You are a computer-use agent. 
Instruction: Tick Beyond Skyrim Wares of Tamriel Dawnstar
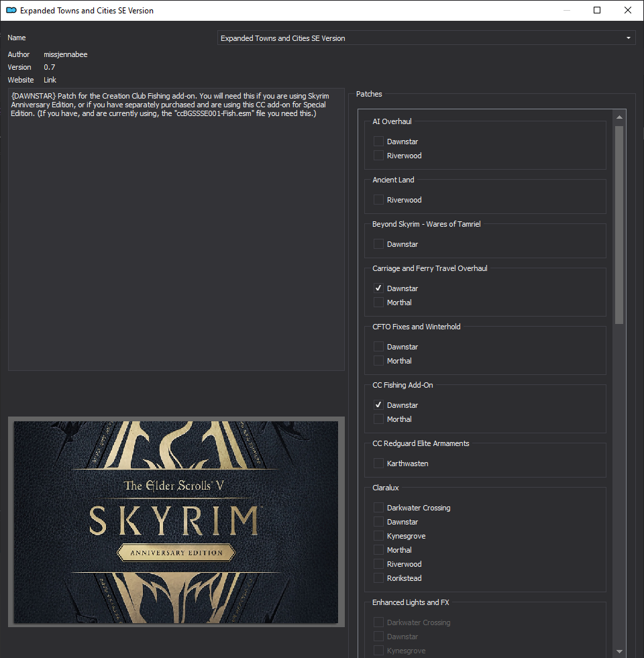pyautogui.click(x=378, y=243)
